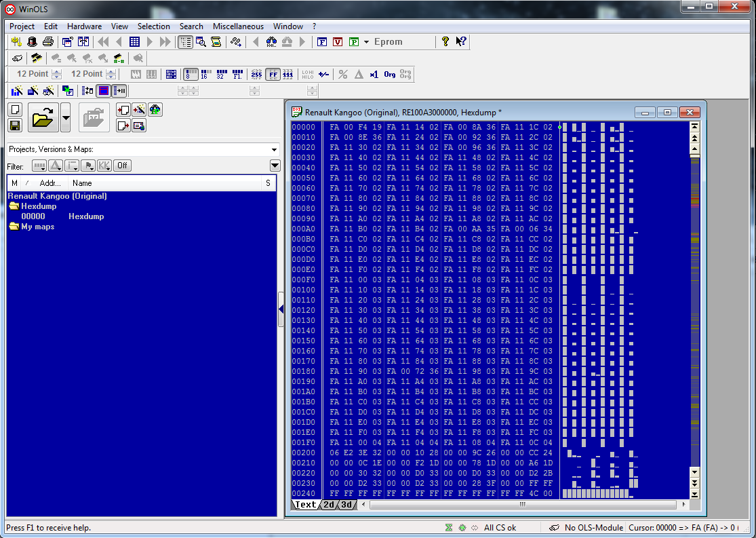Viewport: 756px width, 538px height.
Task: Click the chip hardware icon in second toolbar
Action: point(36,58)
